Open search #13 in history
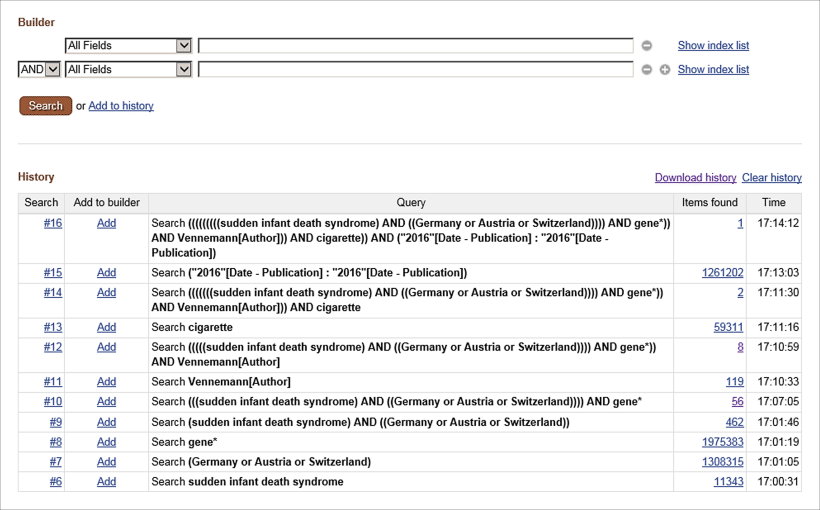Viewport: 820px width, 510px height. click(53, 327)
